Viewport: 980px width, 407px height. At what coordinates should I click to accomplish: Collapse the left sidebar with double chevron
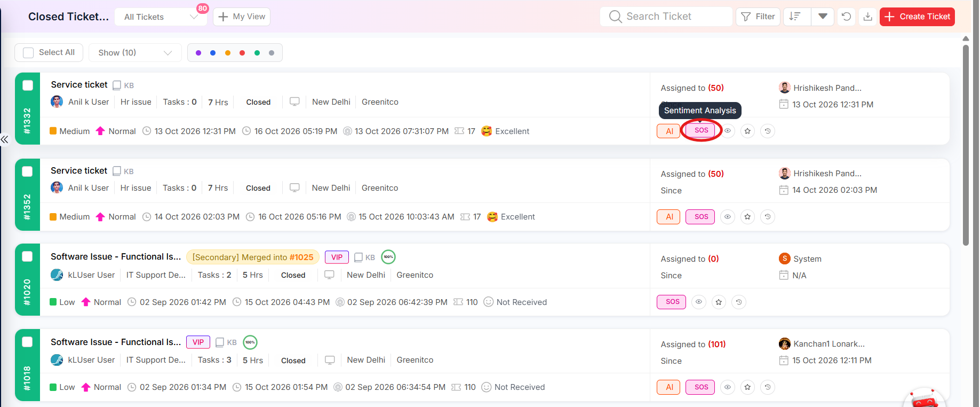click(4, 139)
